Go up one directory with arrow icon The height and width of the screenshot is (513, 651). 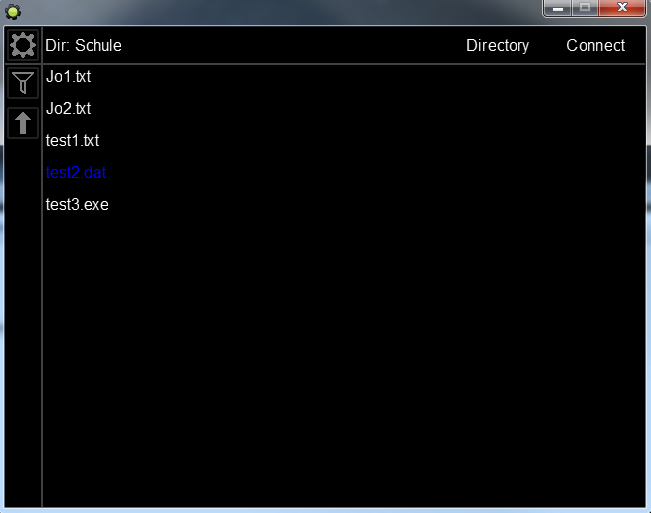click(22, 123)
